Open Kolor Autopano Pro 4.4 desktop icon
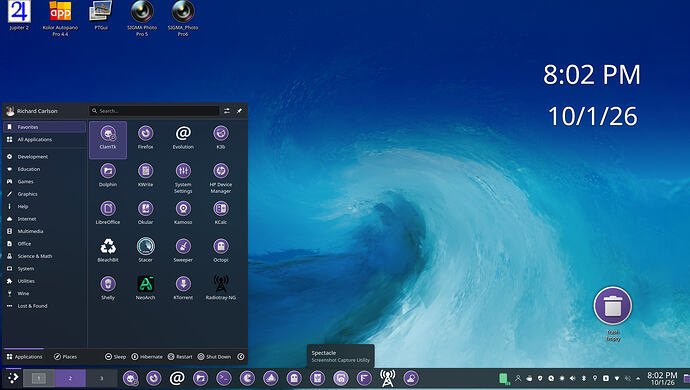This screenshot has width=690, height=390. coord(60,18)
